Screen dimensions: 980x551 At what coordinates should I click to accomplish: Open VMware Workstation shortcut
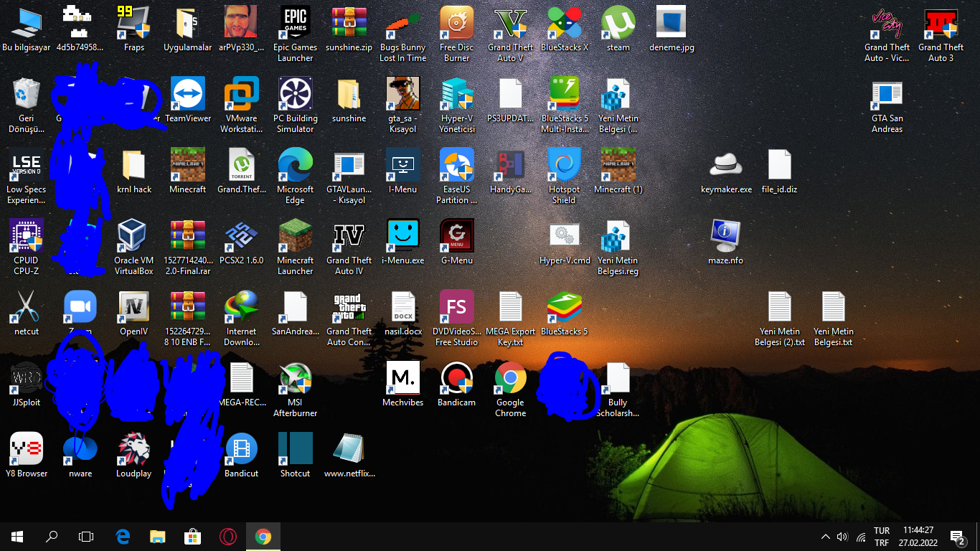tap(242, 105)
